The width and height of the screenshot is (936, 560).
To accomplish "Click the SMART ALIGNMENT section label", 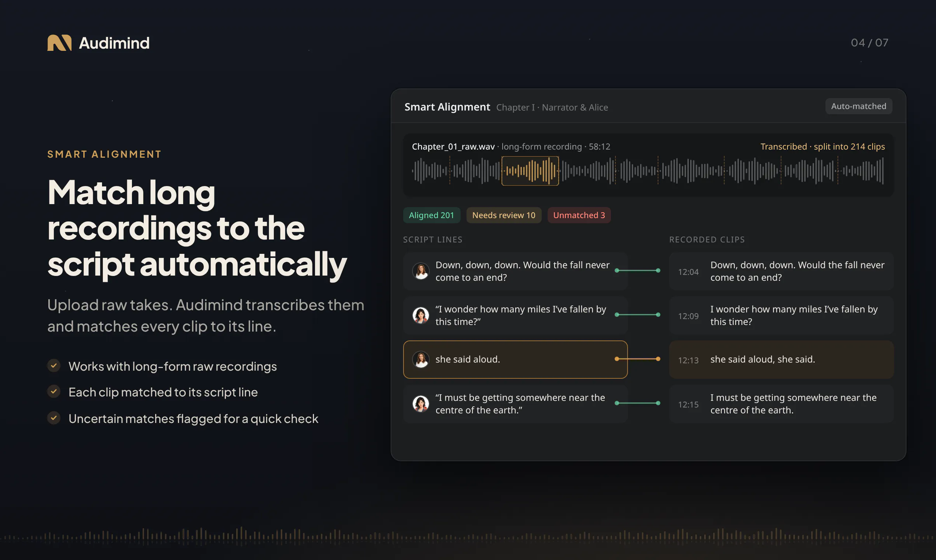I will (104, 154).
